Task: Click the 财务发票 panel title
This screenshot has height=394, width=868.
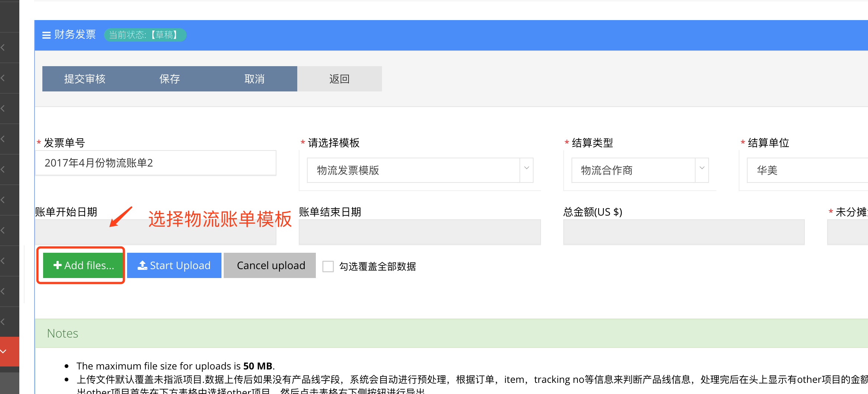Action: [x=75, y=35]
